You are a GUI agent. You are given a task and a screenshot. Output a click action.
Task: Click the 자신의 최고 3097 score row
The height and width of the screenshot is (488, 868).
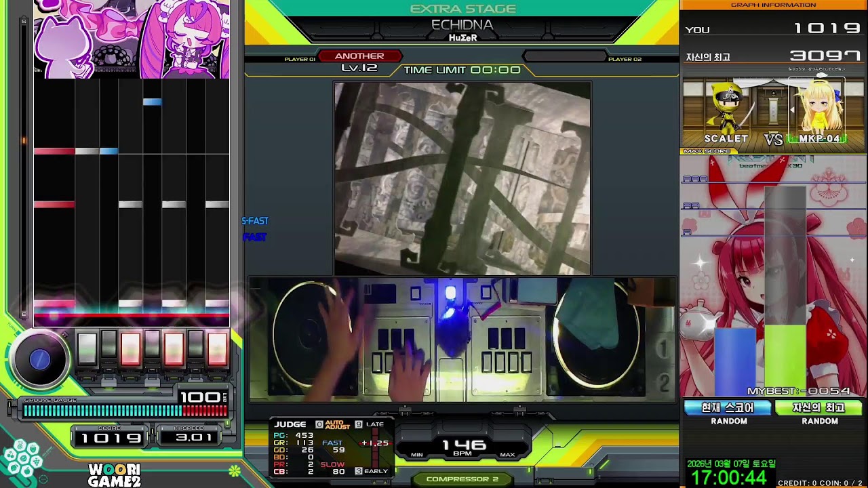pos(773,56)
